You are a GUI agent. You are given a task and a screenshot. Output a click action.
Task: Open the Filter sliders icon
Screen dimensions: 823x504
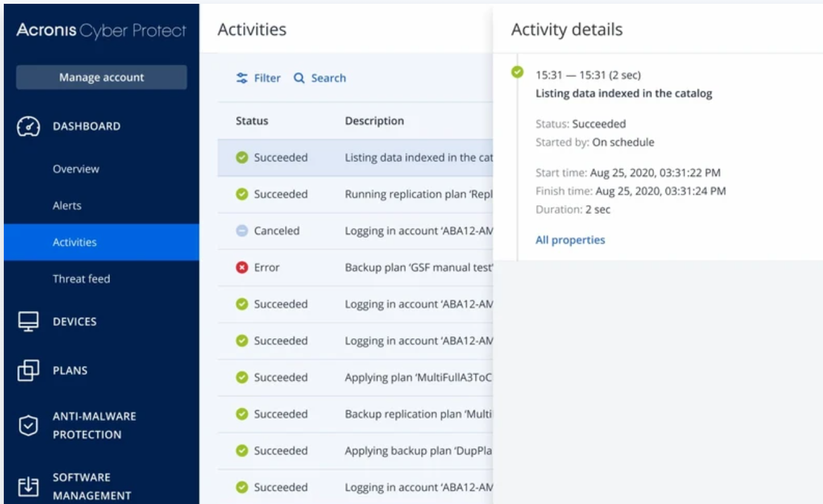(x=242, y=78)
